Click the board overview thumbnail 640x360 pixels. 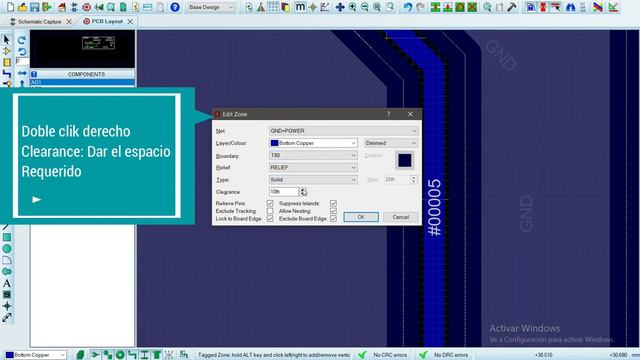point(82,49)
